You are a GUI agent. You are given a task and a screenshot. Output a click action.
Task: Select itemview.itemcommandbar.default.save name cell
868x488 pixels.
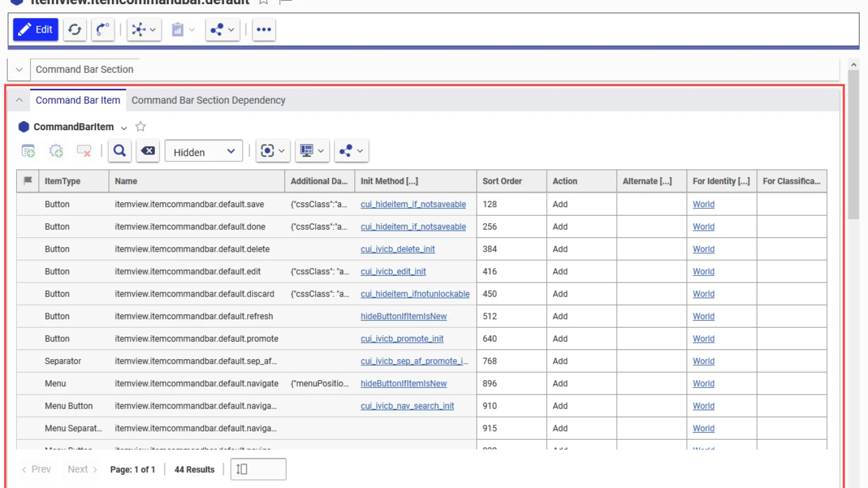pyautogui.click(x=197, y=204)
